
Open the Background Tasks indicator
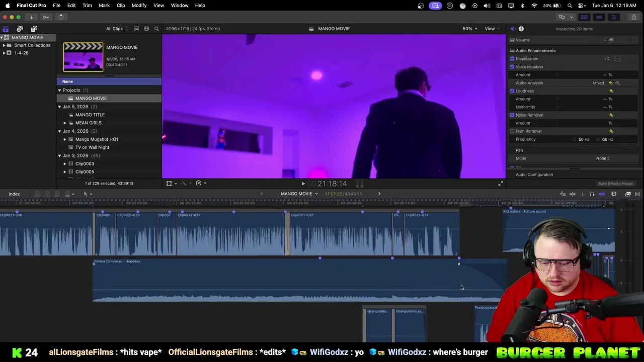[61, 17]
